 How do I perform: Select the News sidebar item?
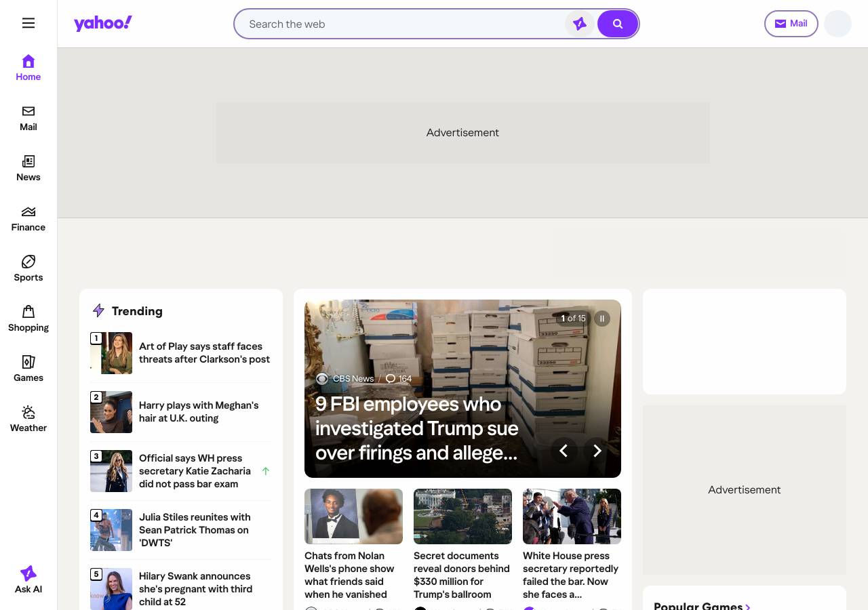click(x=28, y=169)
